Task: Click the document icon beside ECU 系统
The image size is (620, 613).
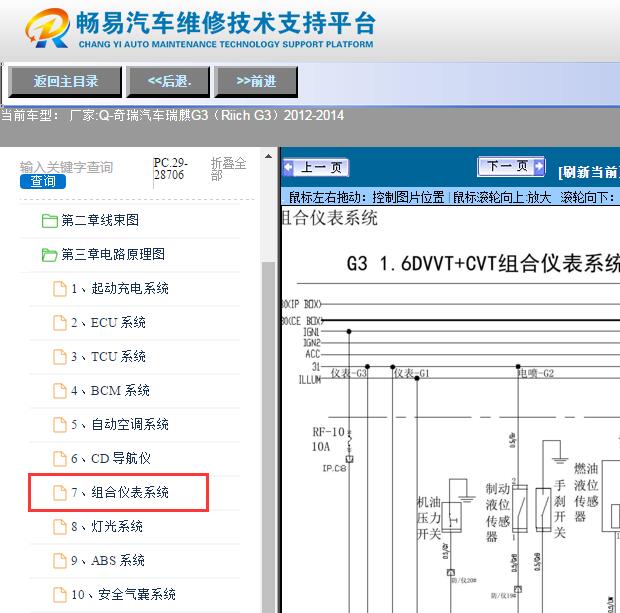Action: tap(60, 323)
